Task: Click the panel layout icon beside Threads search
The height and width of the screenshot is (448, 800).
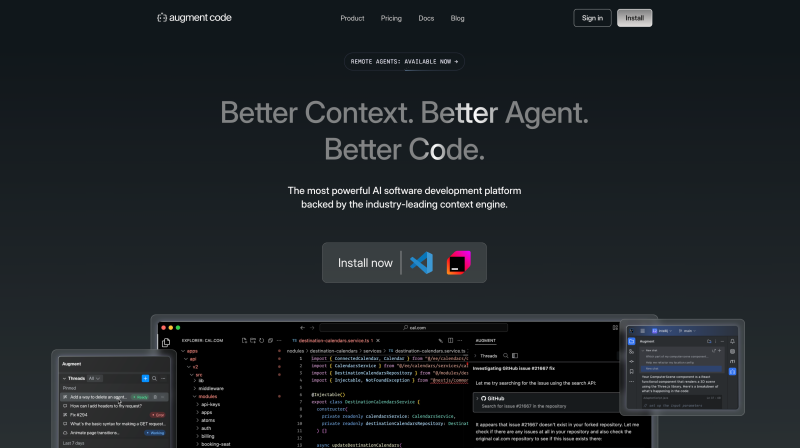Action: pyautogui.click(x=515, y=356)
